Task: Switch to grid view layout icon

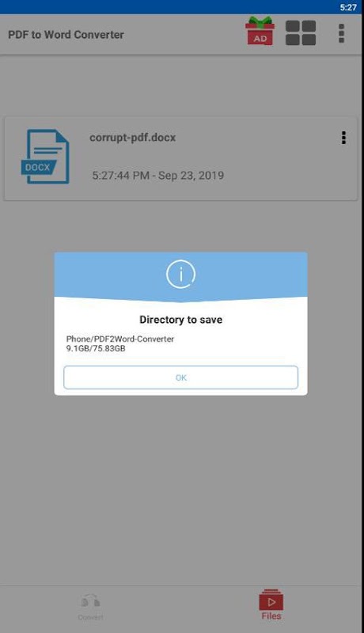Action: (x=301, y=32)
